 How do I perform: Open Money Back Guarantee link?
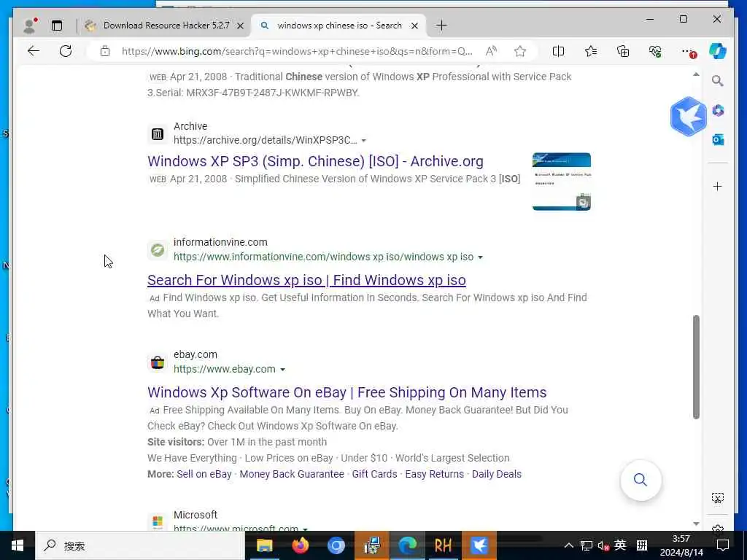pos(292,474)
